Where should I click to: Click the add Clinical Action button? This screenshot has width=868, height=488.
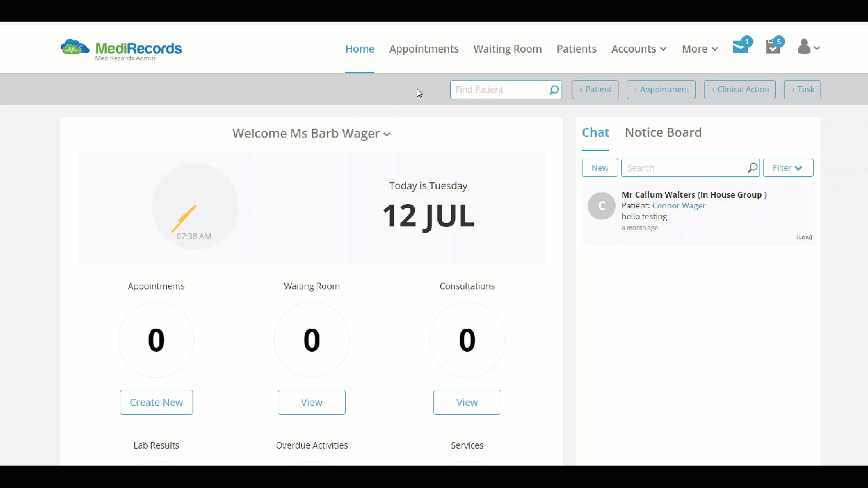(x=740, y=89)
